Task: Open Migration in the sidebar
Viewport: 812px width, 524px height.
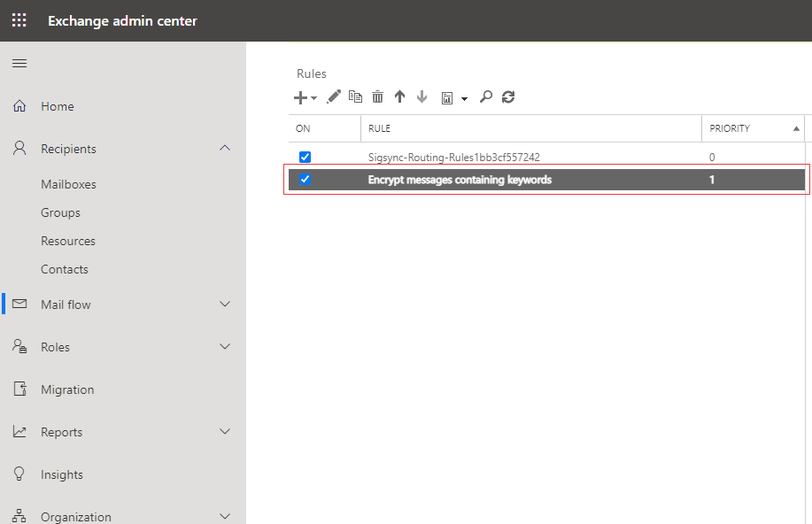Action: 67,389
